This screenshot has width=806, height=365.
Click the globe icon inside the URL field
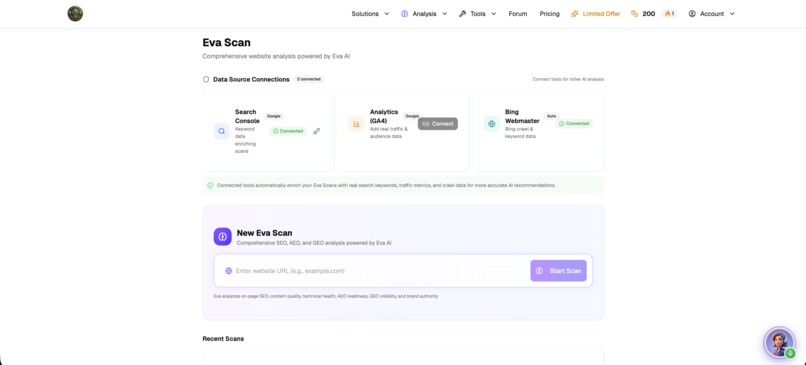tap(228, 271)
